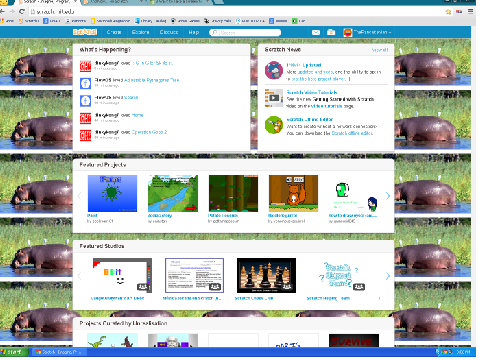Screen dimensions: 480x360
Task: Open the first news headline beside the purple icon
Action: [304, 65]
